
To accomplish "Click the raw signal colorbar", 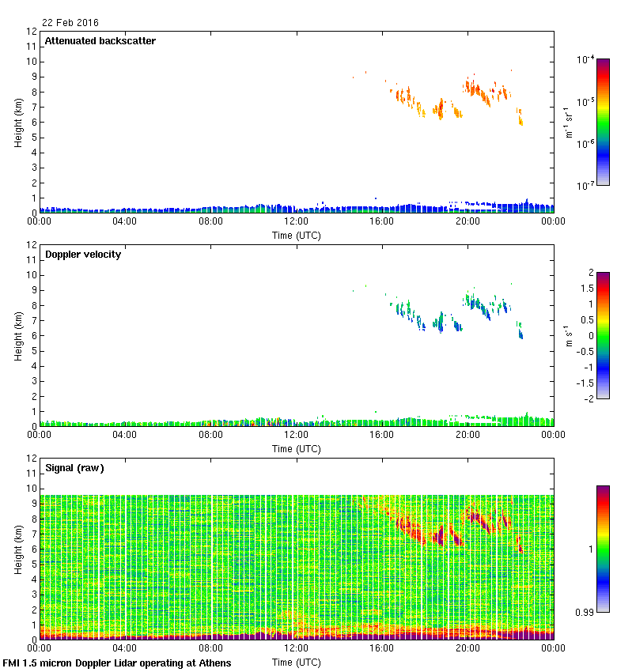I will tap(603, 549).
